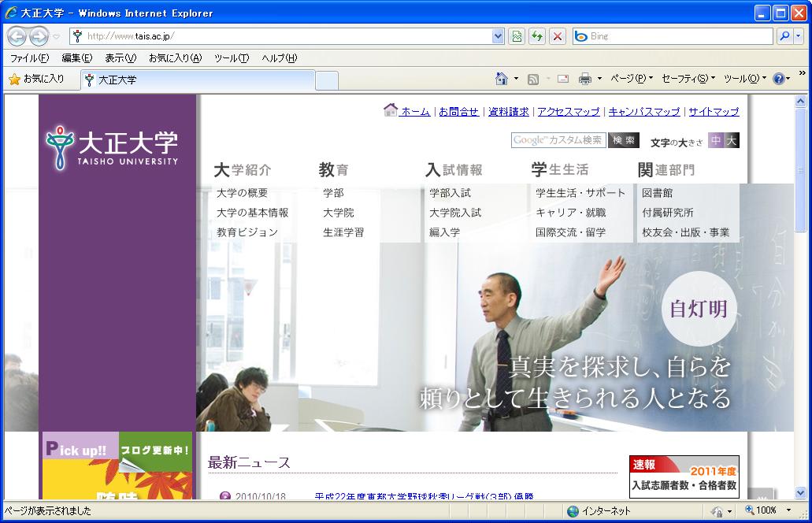Open the ツール(T) menu in menu bar

point(231,58)
